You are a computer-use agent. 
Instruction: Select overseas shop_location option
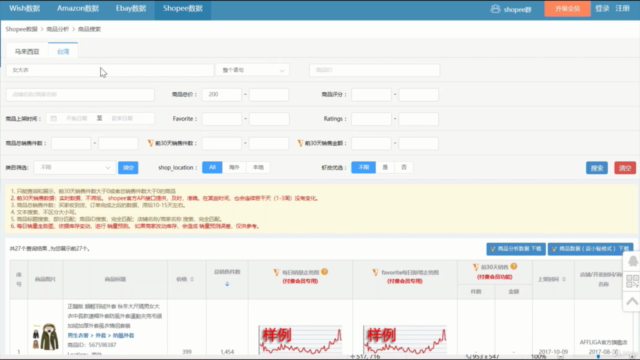234,167
